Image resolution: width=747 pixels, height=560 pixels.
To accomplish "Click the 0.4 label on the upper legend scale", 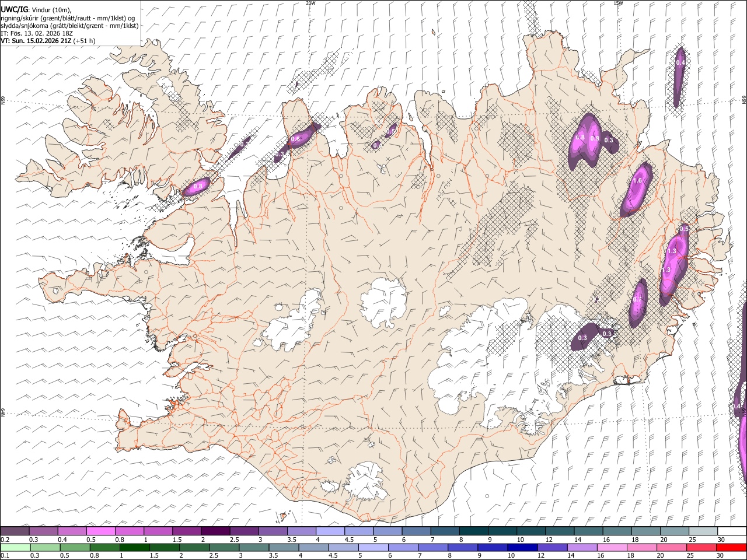I will 62,540.
